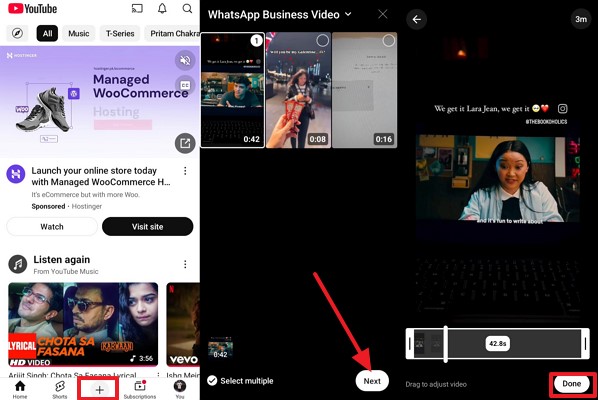Go back with the arrow in editor

tap(416, 19)
